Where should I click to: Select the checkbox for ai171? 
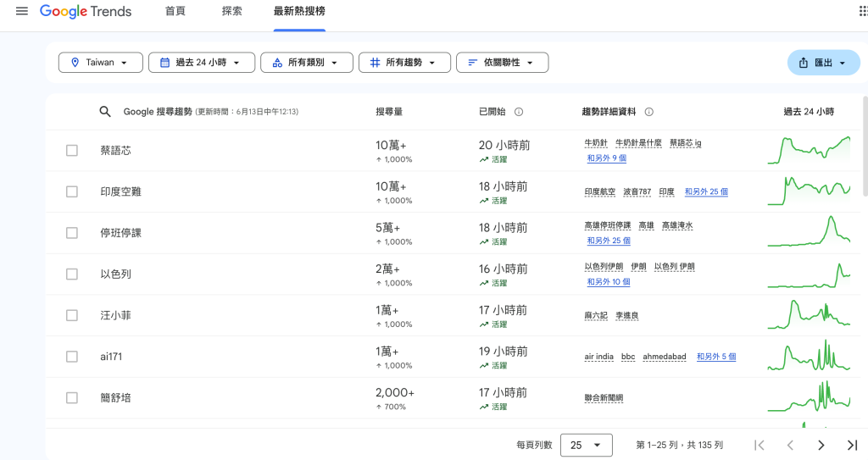coord(72,357)
